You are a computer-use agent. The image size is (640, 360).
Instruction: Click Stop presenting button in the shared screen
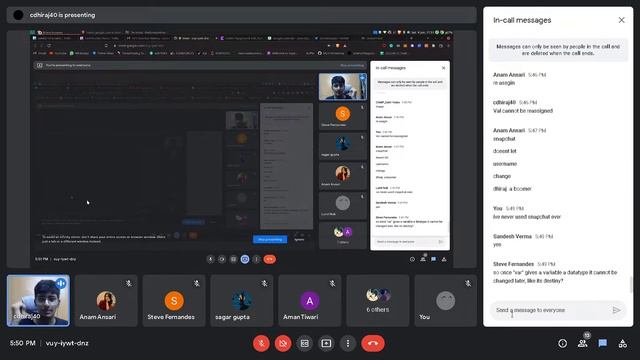(270, 239)
